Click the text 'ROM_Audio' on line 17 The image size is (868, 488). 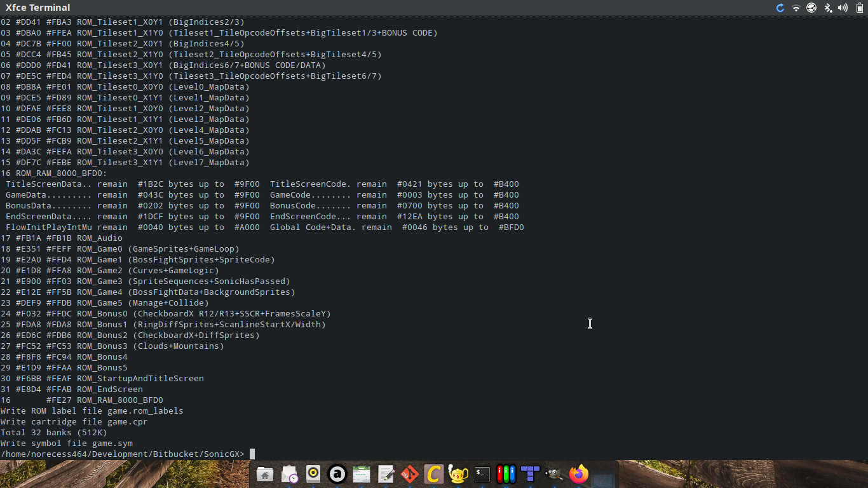pyautogui.click(x=100, y=238)
